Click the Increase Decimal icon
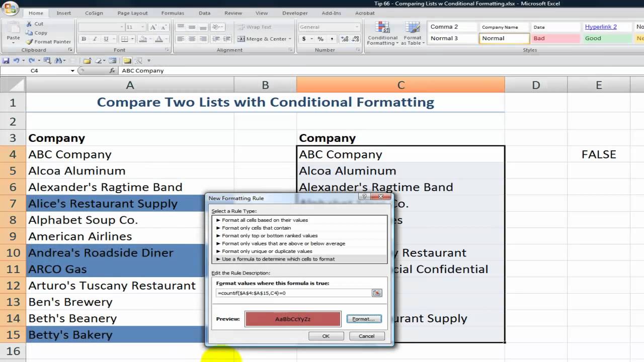 pyautogui.click(x=344, y=39)
